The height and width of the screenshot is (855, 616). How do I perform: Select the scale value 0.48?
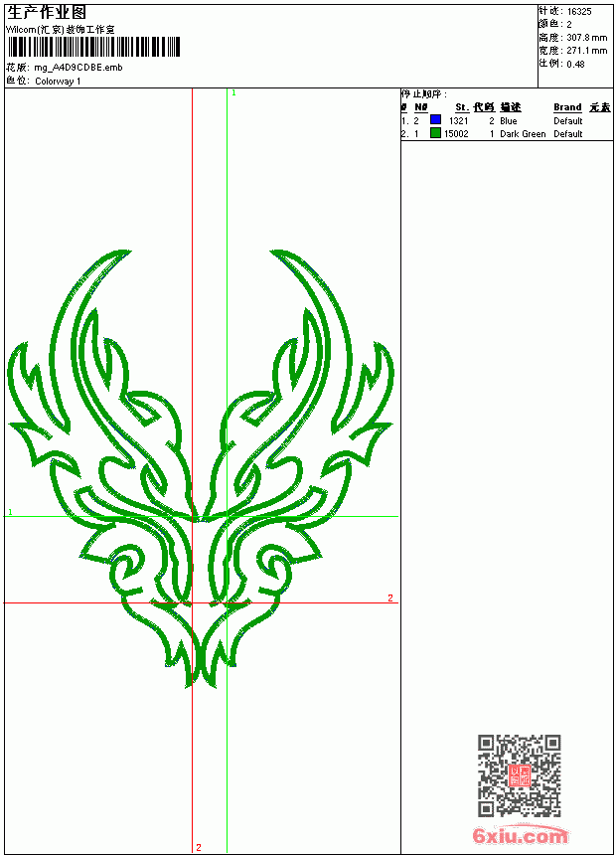coord(575,64)
